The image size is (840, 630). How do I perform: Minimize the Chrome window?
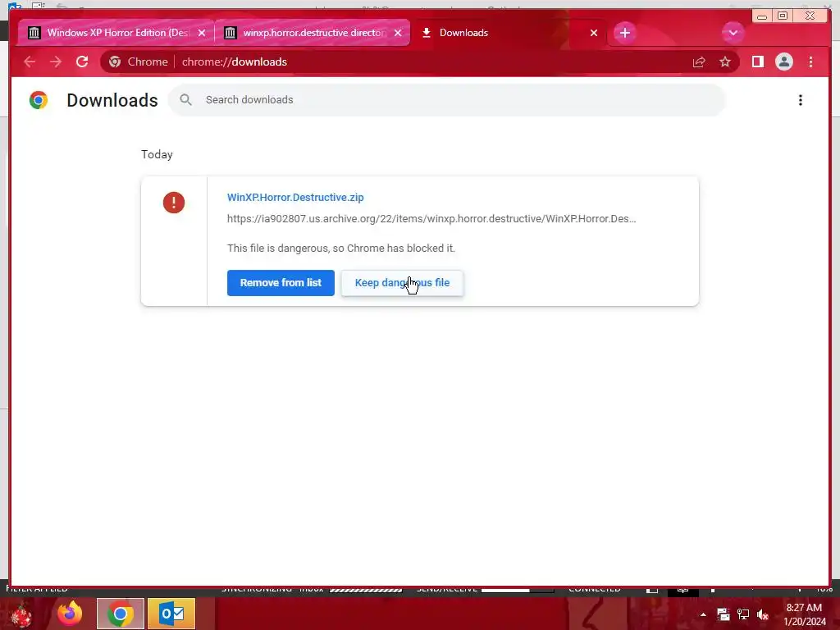click(762, 16)
